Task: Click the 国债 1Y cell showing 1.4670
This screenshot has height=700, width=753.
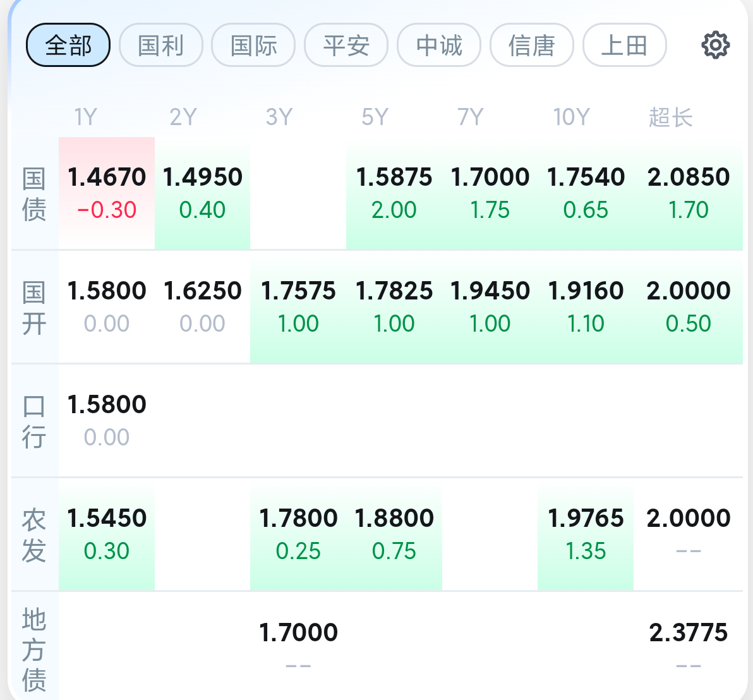Action: (x=107, y=193)
